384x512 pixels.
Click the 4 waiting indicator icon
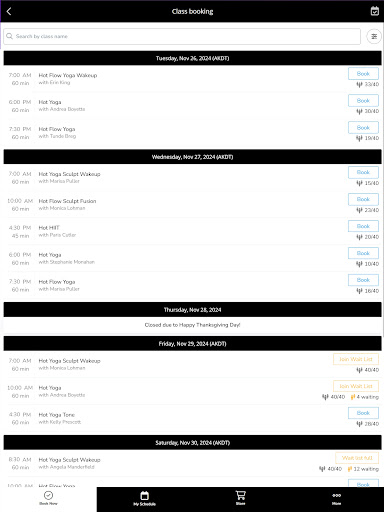[x=353, y=397]
